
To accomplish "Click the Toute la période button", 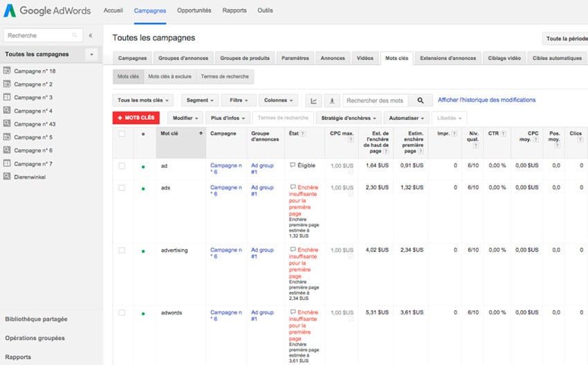I will pos(565,38).
